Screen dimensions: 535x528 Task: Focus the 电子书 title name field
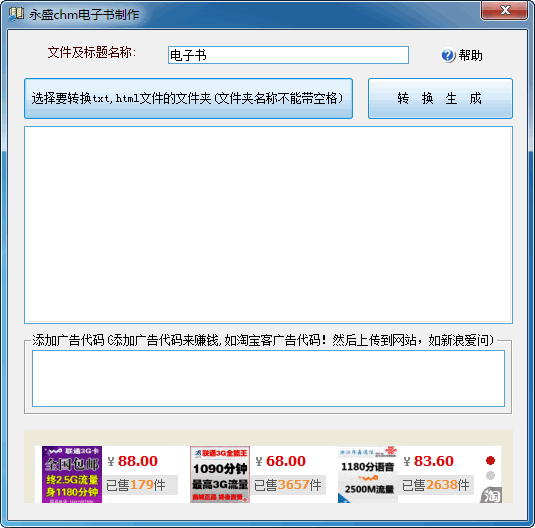pyautogui.click(x=288, y=55)
